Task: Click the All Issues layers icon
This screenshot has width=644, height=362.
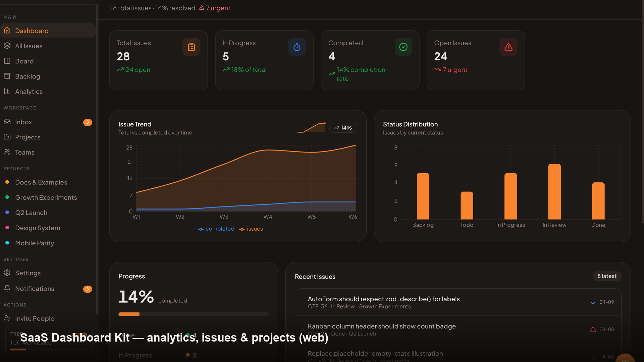Action: pos(7,46)
